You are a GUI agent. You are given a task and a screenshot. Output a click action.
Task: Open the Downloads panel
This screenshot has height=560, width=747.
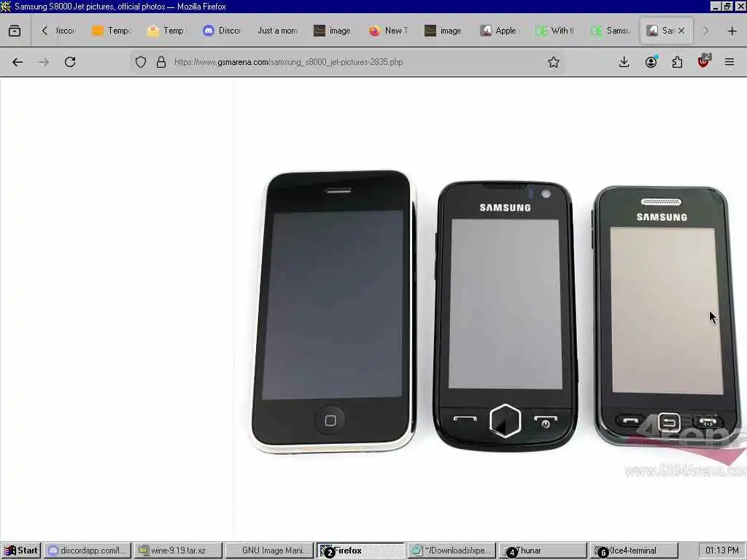coord(624,62)
